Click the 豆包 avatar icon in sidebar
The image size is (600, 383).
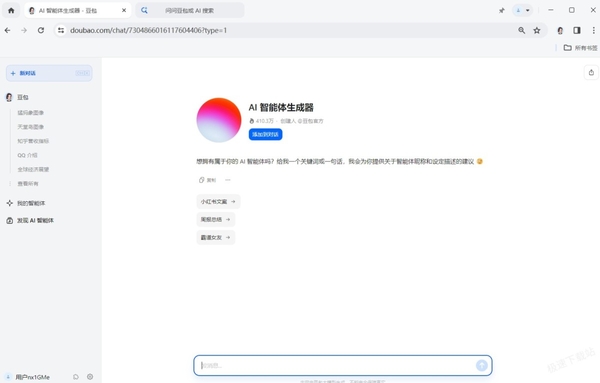coord(9,97)
